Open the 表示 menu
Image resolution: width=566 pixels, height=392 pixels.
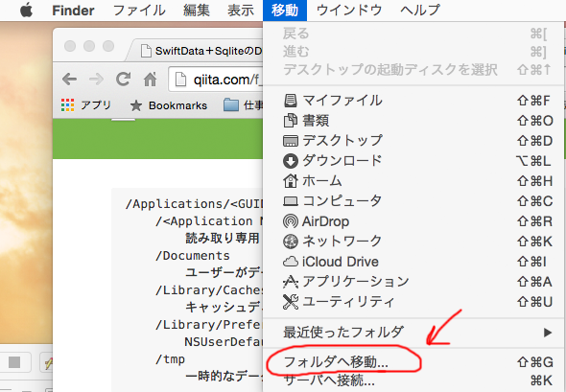coord(241,11)
